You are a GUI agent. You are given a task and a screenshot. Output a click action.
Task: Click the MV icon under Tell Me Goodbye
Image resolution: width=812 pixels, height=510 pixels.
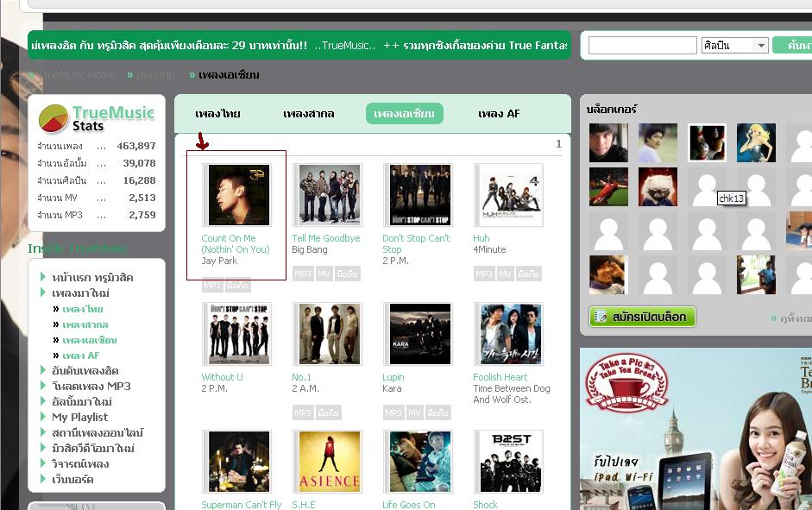[x=324, y=274]
